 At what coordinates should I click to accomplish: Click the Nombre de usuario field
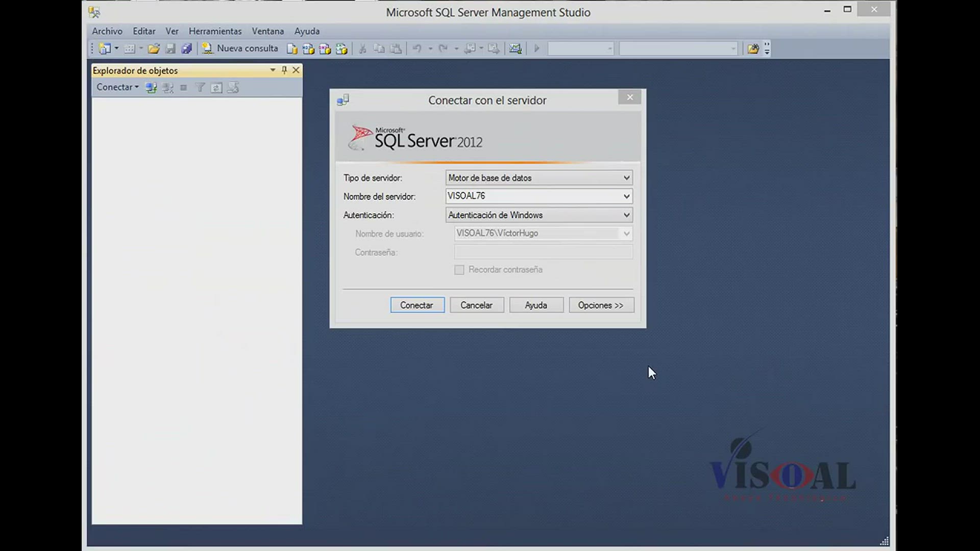pos(543,233)
